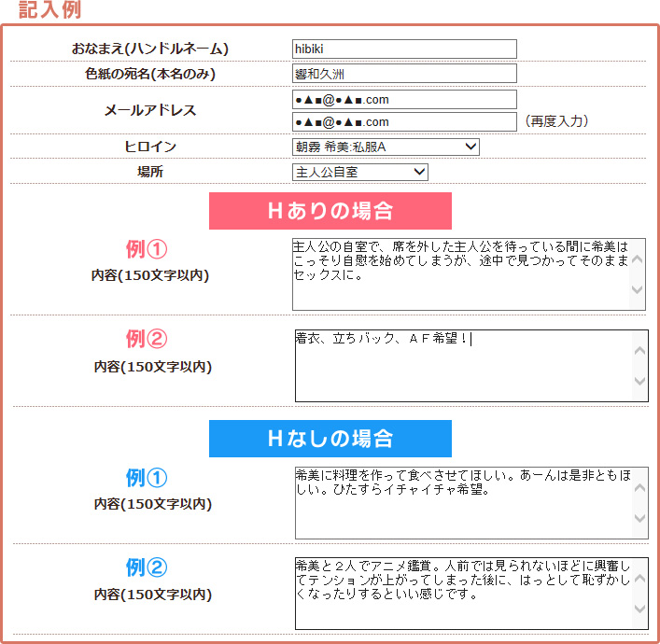Open the ヒロイン dropdown list

(386, 147)
